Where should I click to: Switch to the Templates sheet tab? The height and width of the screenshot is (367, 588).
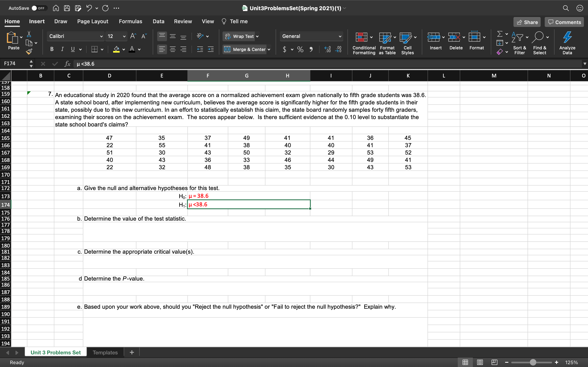[x=105, y=353]
